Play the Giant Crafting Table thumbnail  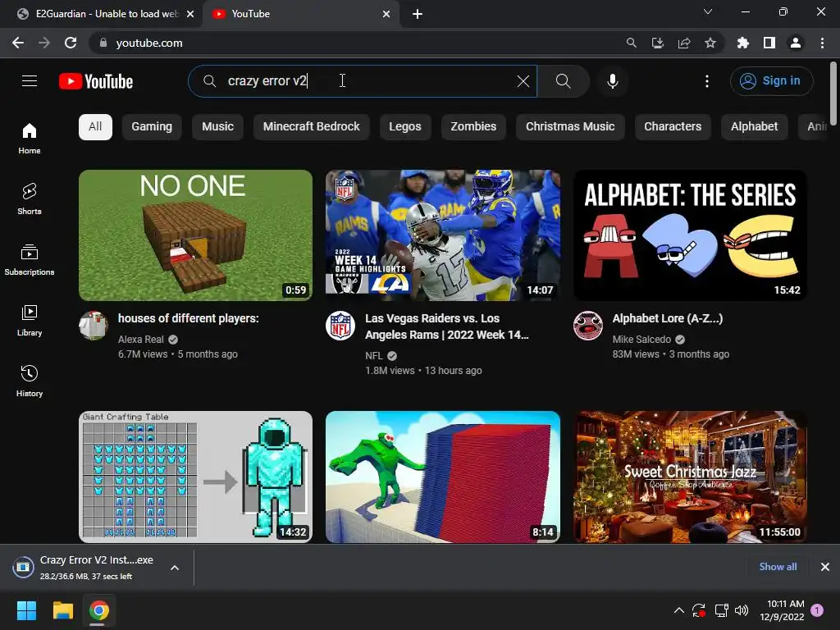click(195, 477)
